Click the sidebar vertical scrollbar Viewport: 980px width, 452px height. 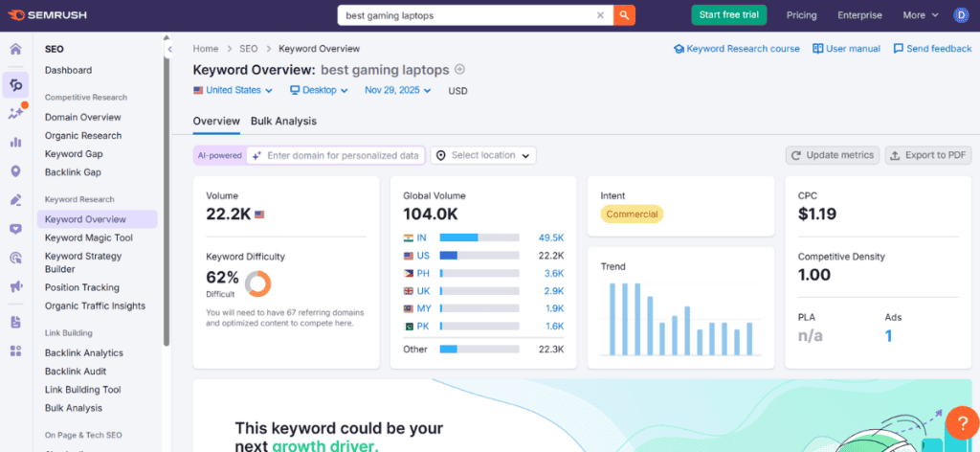click(167, 193)
